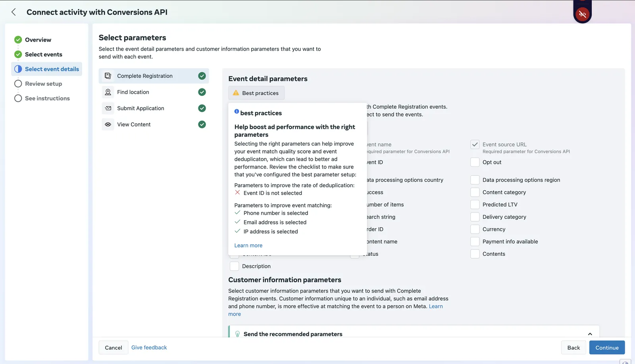Tick the Description checkbox

[235, 266]
